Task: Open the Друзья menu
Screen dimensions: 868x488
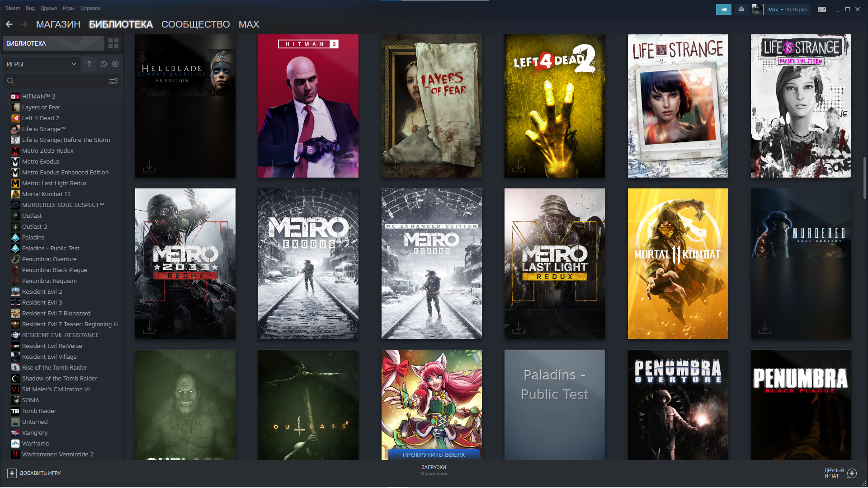Action: tap(48, 8)
